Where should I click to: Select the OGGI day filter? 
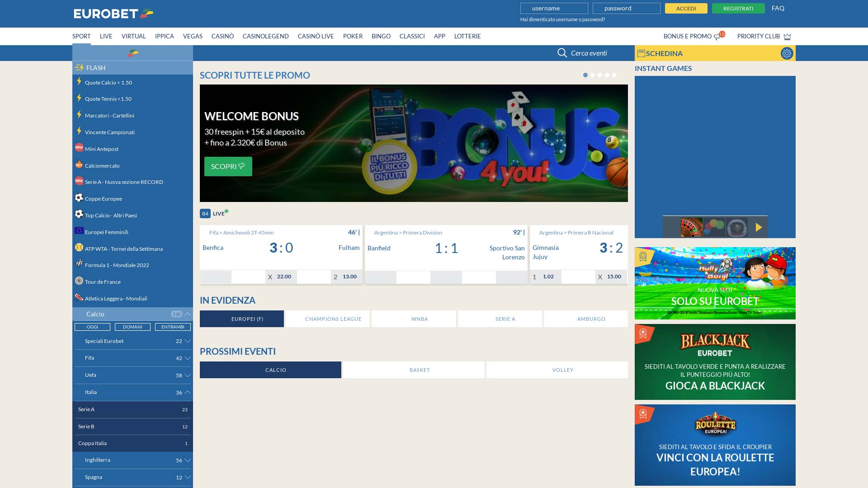pyautogui.click(x=92, y=327)
